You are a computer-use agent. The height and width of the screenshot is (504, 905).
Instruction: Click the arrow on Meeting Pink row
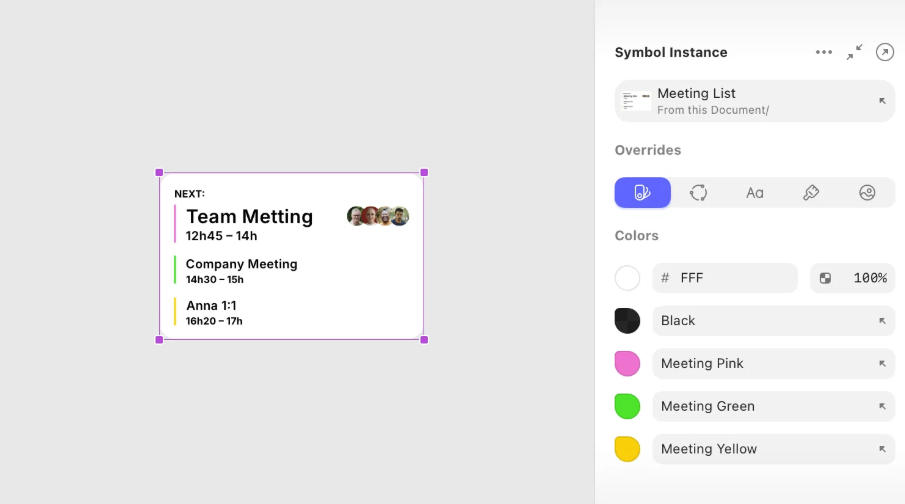point(882,364)
